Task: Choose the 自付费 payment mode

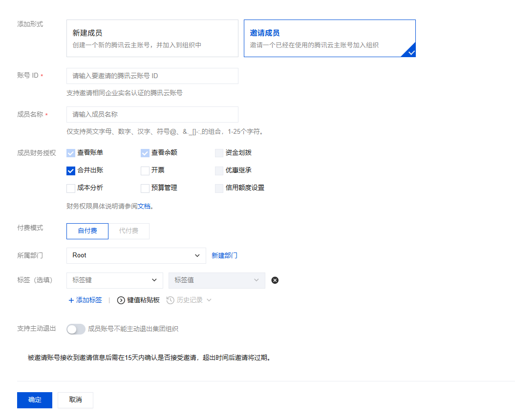Action: 87,231
